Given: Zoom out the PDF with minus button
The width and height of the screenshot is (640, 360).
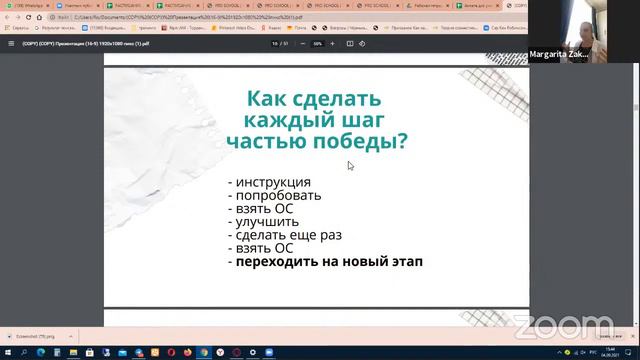Looking at the screenshot, I should click(303, 44).
